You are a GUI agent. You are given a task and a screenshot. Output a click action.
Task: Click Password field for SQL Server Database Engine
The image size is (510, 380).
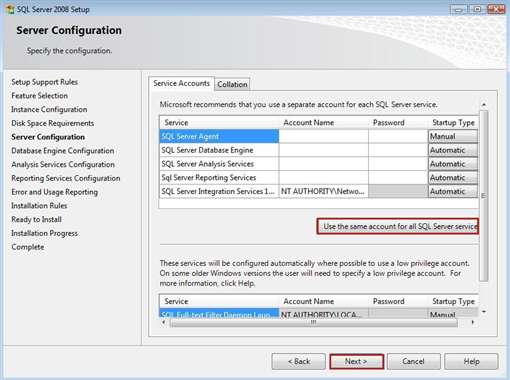398,150
